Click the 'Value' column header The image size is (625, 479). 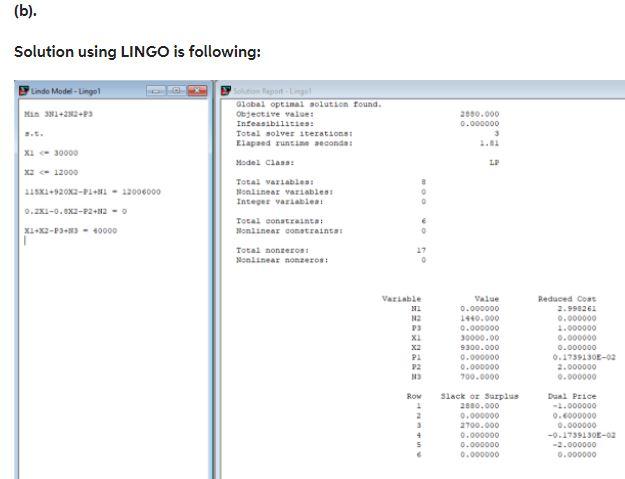point(487,299)
